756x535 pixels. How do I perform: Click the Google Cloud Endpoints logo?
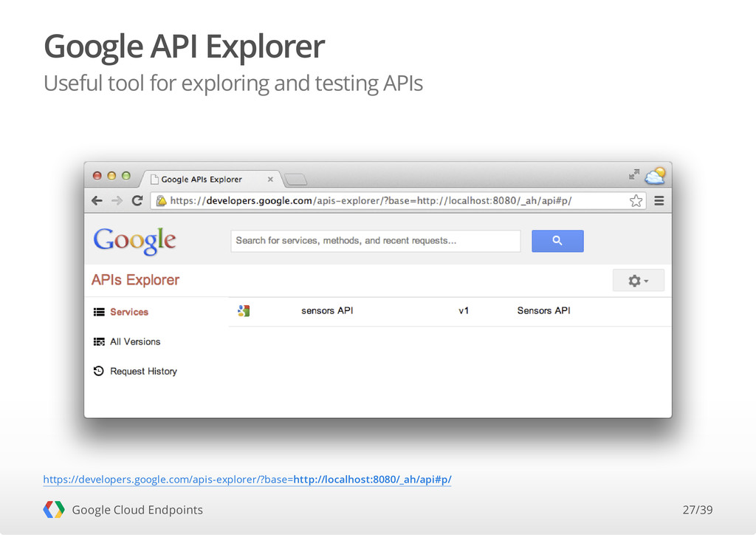coord(53,509)
